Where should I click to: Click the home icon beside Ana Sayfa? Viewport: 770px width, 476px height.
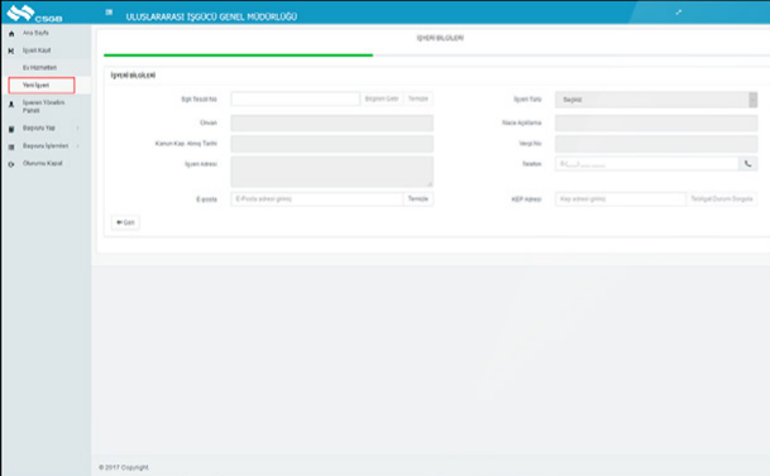click(11, 34)
